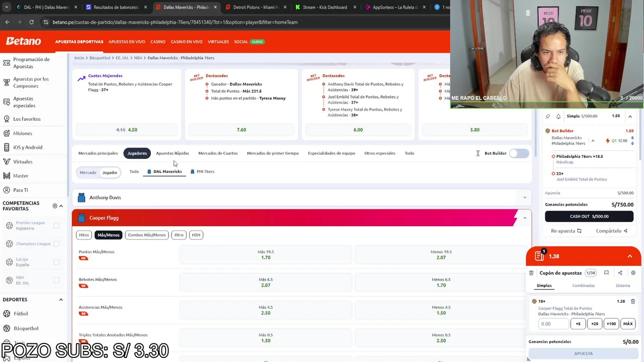Viewport: 644px width, 362px height.
Task: Switch bet slip to Combinadas tab
Action: [583, 286]
